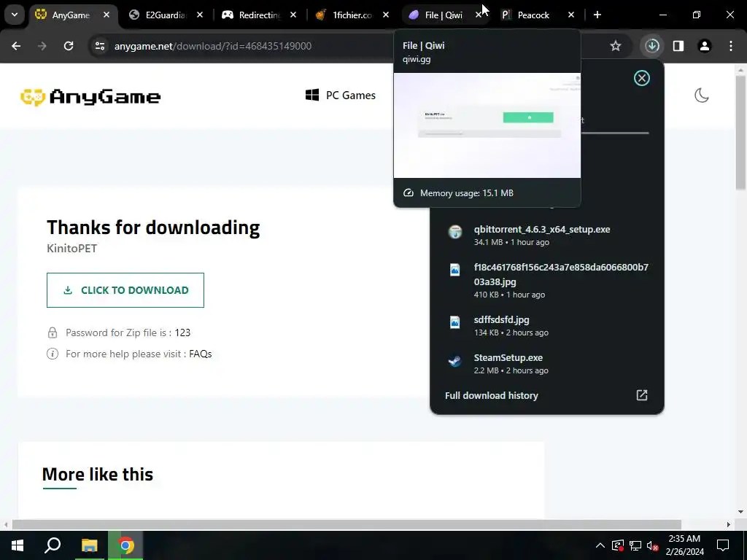Open the Chrome three-dot menu
747x560 pixels.
tap(731, 46)
